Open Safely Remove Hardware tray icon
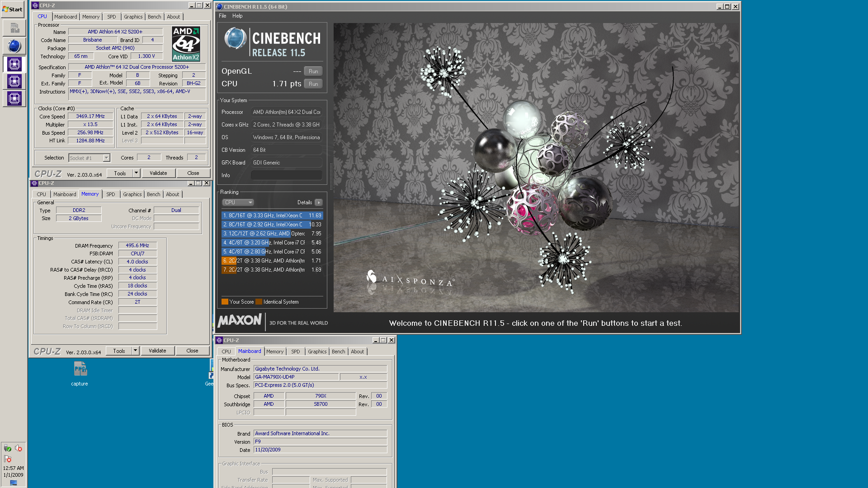 pyautogui.click(x=8, y=448)
